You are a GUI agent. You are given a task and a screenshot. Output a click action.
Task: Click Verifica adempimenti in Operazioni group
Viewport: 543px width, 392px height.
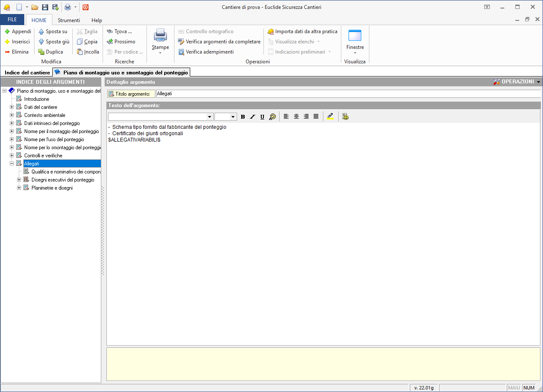(x=206, y=52)
